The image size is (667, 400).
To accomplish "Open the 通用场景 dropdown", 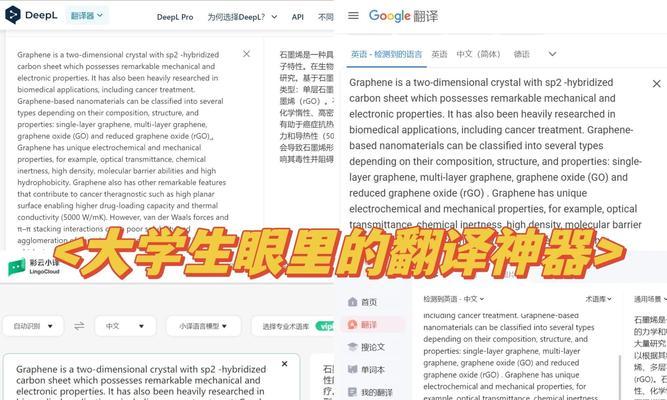I will 650,299.
